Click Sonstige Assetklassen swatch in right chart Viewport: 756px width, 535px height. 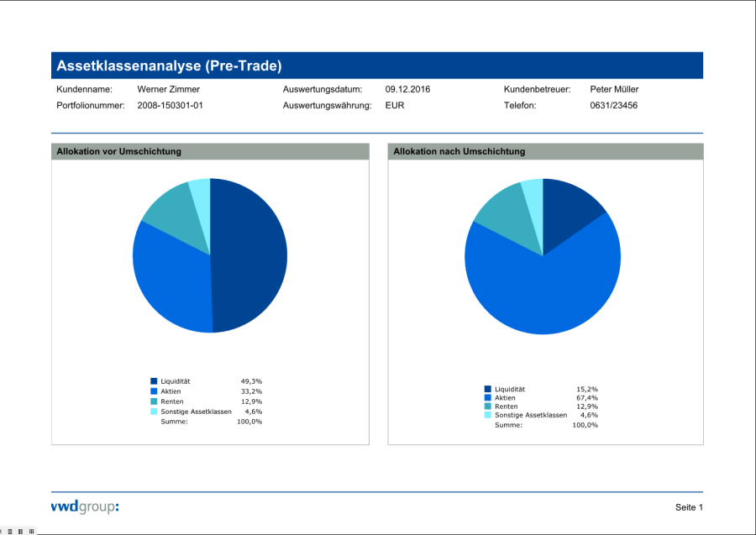(487, 415)
